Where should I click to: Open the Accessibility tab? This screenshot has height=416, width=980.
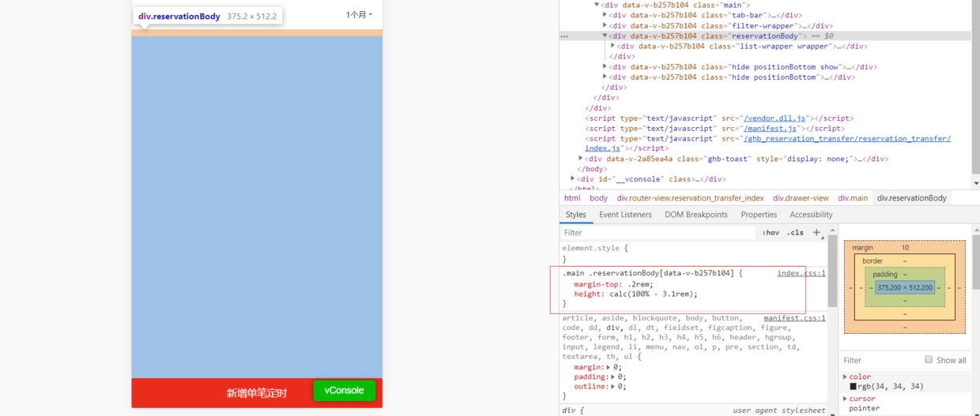811,215
